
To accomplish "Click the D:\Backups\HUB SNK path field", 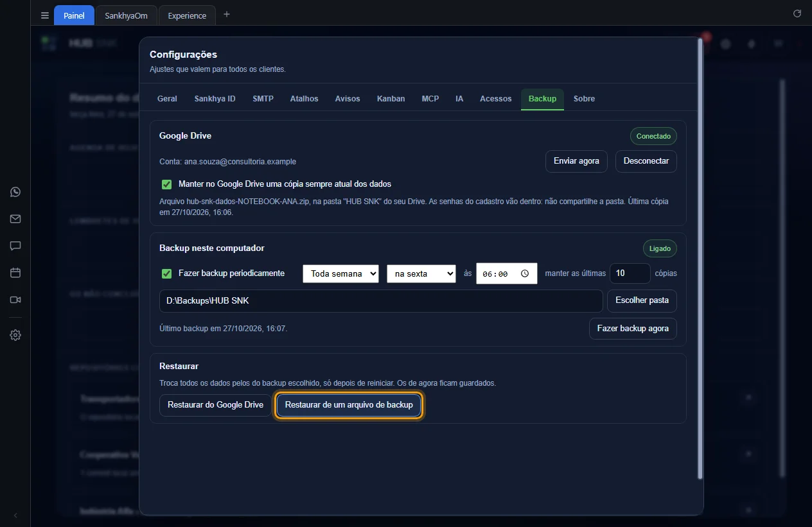I will click(381, 300).
